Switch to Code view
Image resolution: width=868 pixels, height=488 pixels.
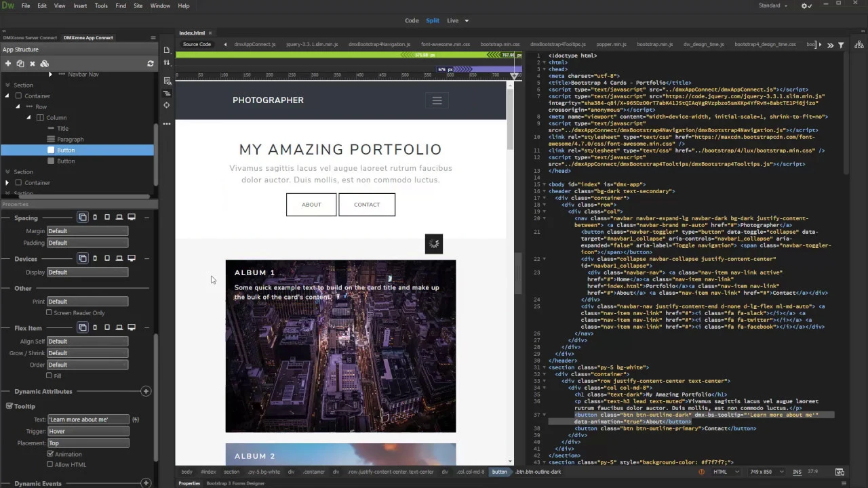412,20
